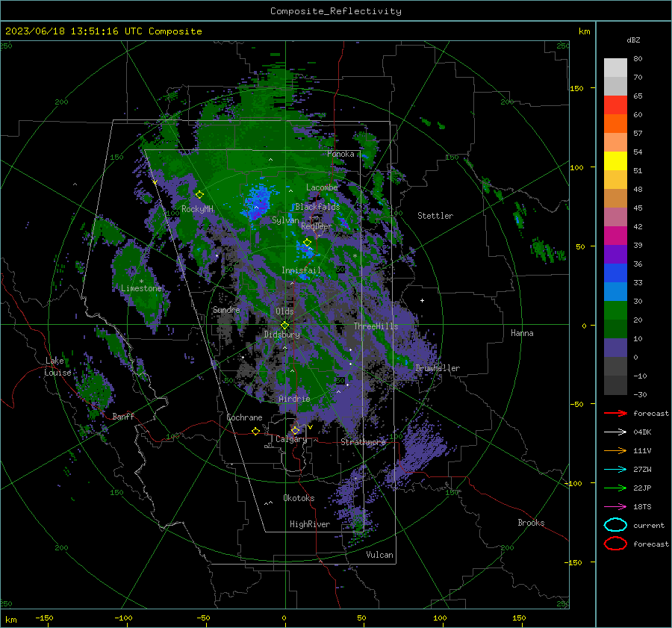Click the dBZ legend heading
This screenshot has height=628, width=672.
(633, 40)
